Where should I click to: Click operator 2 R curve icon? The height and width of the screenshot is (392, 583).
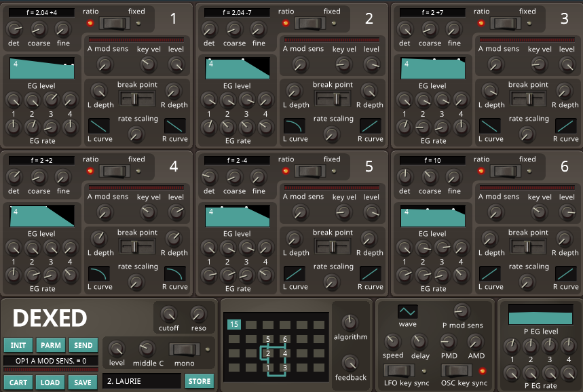[x=370, y=126]
